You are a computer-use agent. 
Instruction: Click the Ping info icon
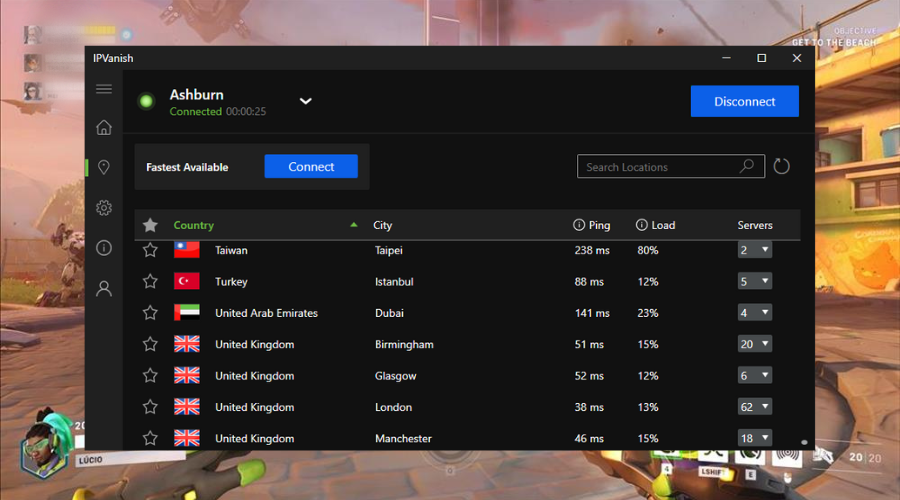(579, 225)
